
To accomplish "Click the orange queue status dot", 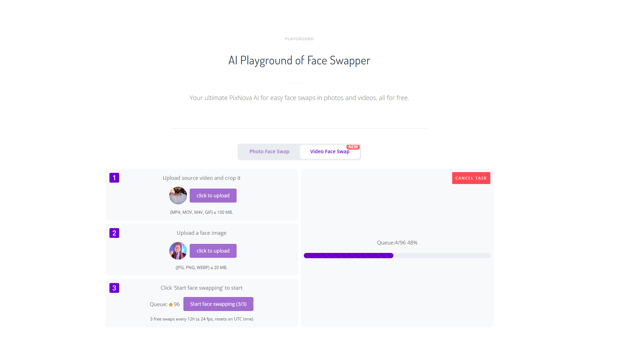I will [171, 305].
